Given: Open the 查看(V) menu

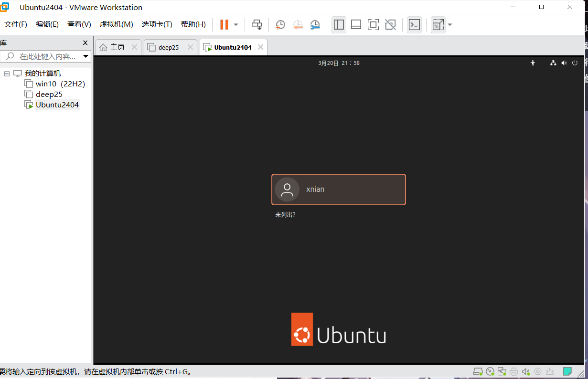Looking at the screenshot, I should pyautogui.click(x=79, y=24).
